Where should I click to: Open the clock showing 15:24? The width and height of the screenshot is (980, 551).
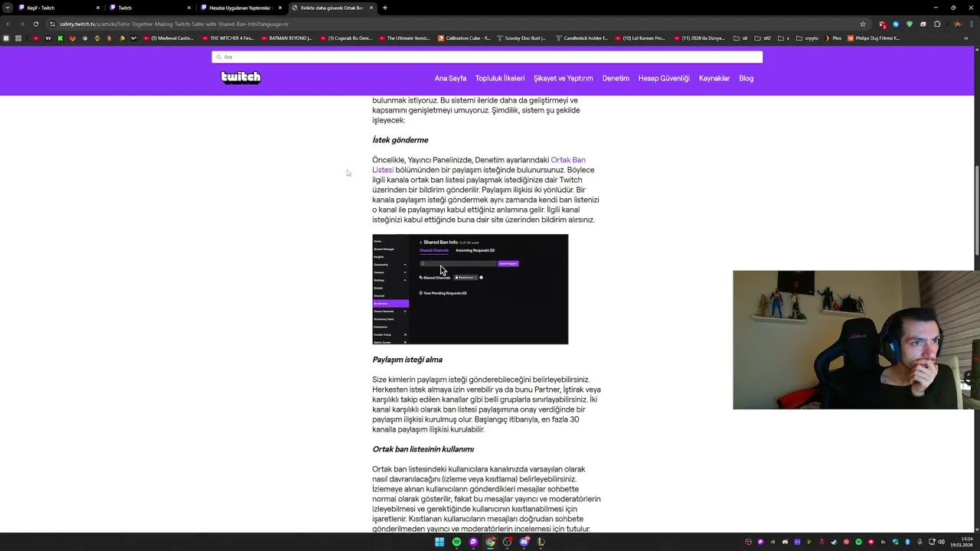[x=962, y=542]
